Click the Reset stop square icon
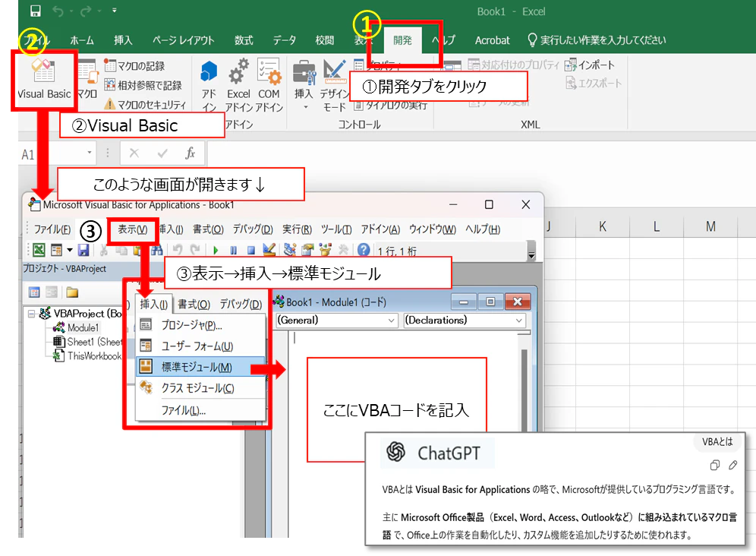 click(x=250, y=250)
